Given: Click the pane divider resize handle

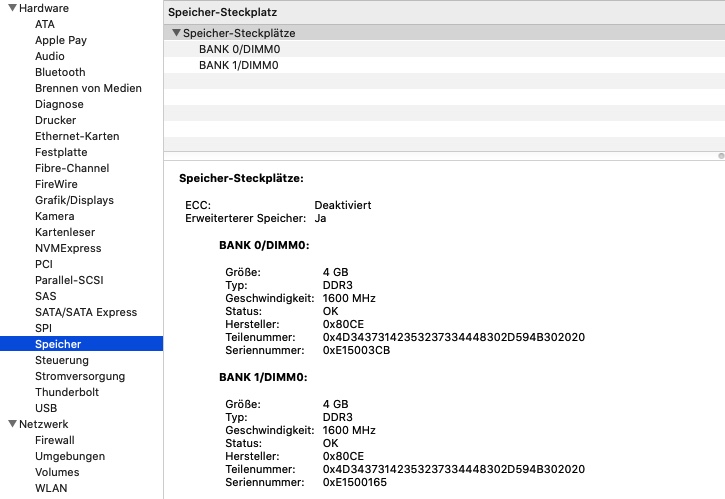Looking at the screenshot, I should 720,156.
